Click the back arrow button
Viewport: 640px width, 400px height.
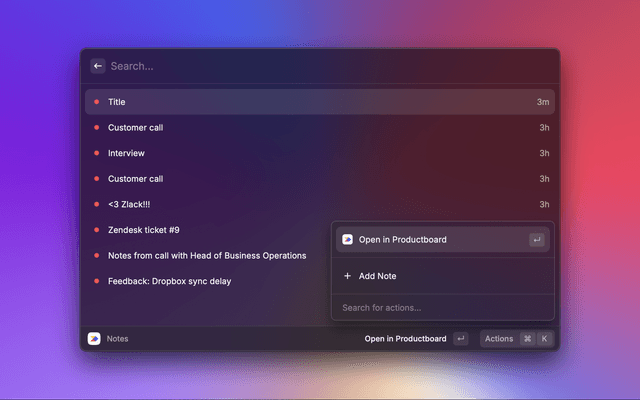click(98, 66)
